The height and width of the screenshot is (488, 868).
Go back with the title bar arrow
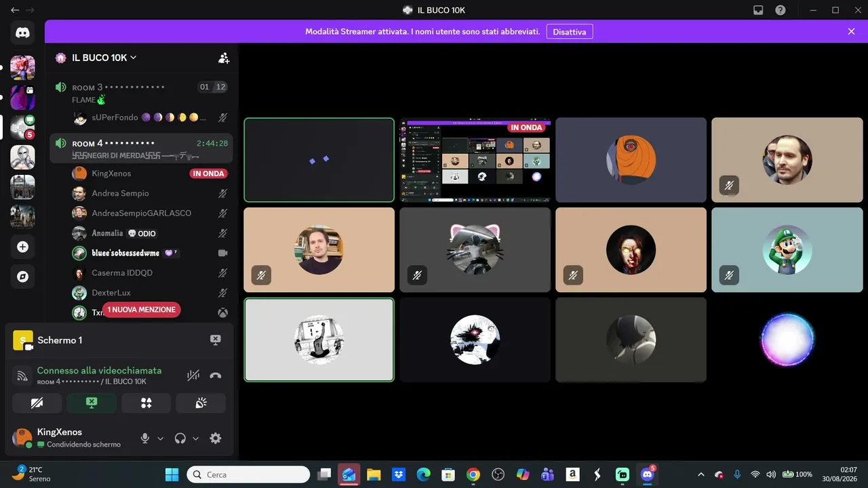tap(15, 10)
